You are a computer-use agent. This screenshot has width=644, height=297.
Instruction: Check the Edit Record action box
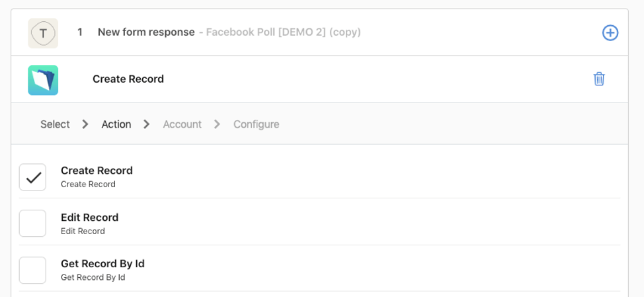pos(33,224)
